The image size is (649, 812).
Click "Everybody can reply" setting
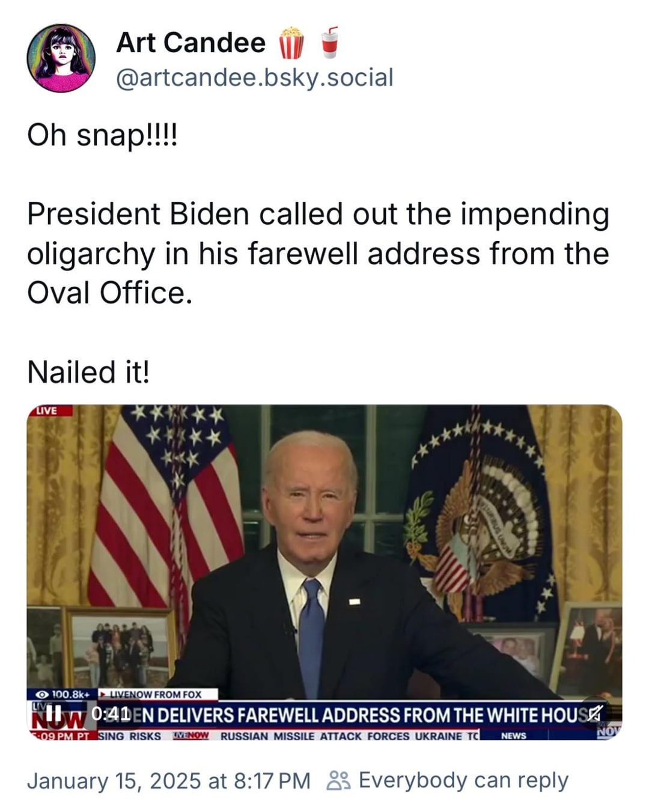click(x=463, y=781)
